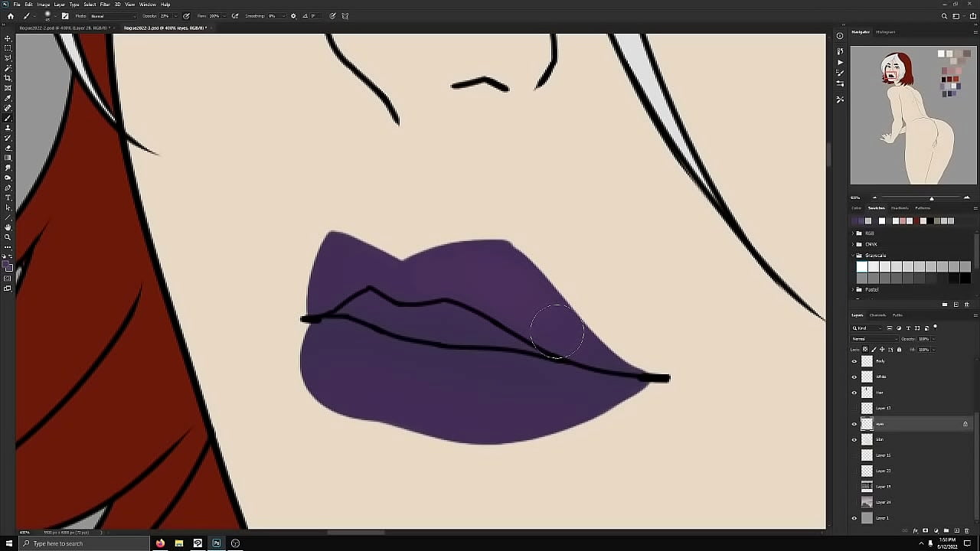Open the blend Mode dropdown in options bar
Viewport: 980px width, 551px height.
click(114, 15)
